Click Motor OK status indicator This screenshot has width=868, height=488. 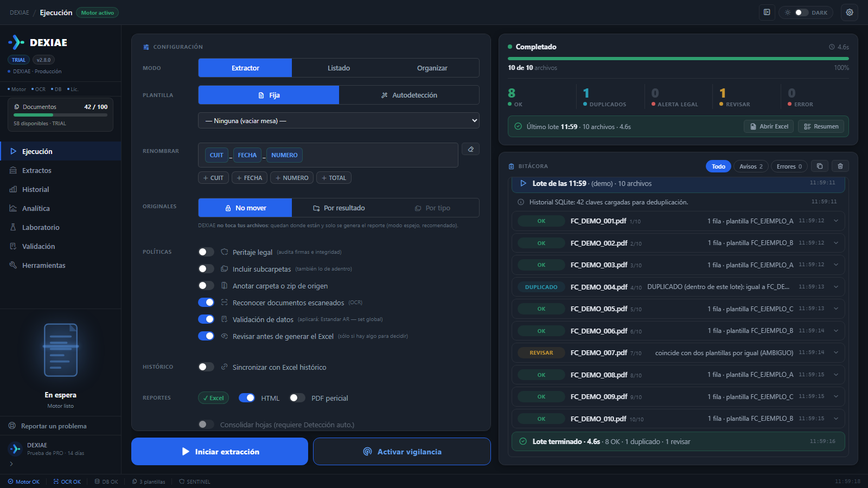coord(24,481)
